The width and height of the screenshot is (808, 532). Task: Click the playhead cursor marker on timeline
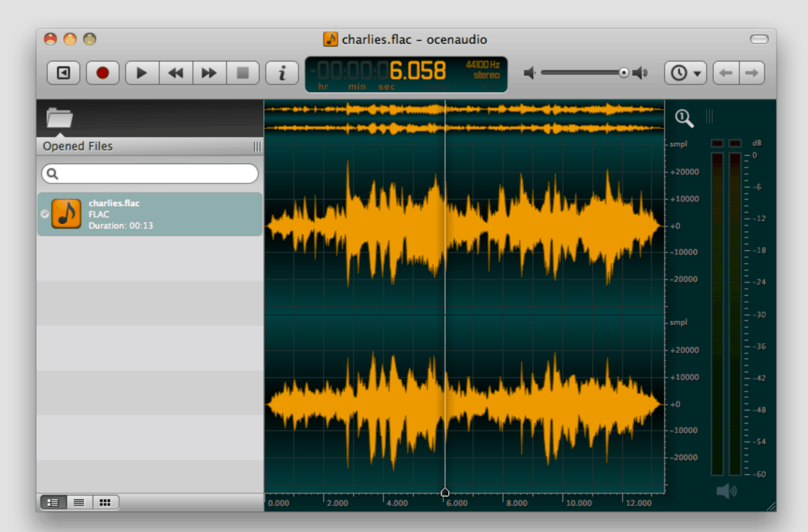pyautogui.click(x=445, y=492)
